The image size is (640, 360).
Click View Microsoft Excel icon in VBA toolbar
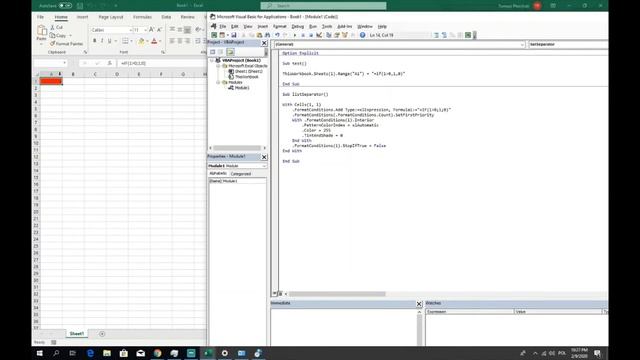[x=214, y=35]
